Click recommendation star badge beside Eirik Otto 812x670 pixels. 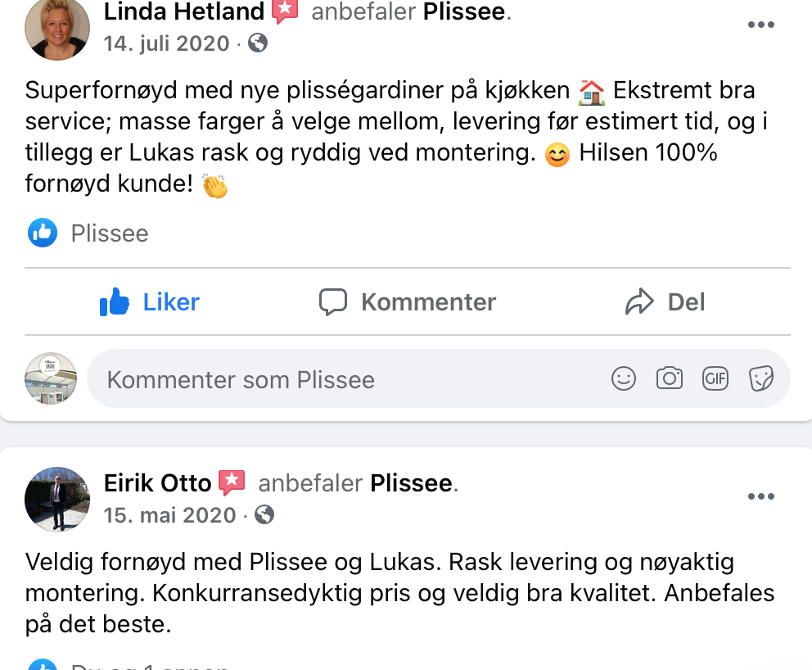coord(232,483)
